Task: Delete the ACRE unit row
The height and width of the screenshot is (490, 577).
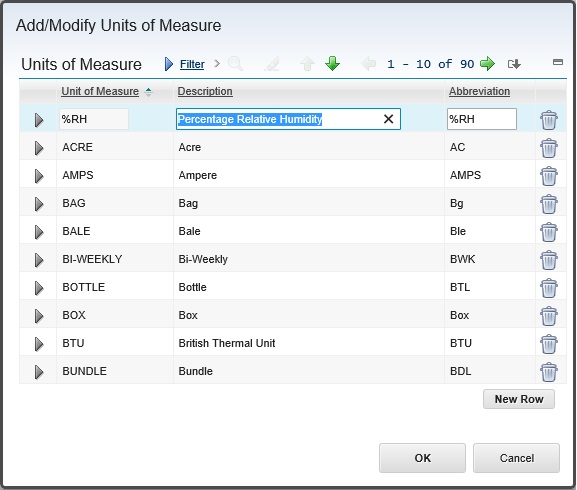Action: pyautogui.click(x=549, y=148)
